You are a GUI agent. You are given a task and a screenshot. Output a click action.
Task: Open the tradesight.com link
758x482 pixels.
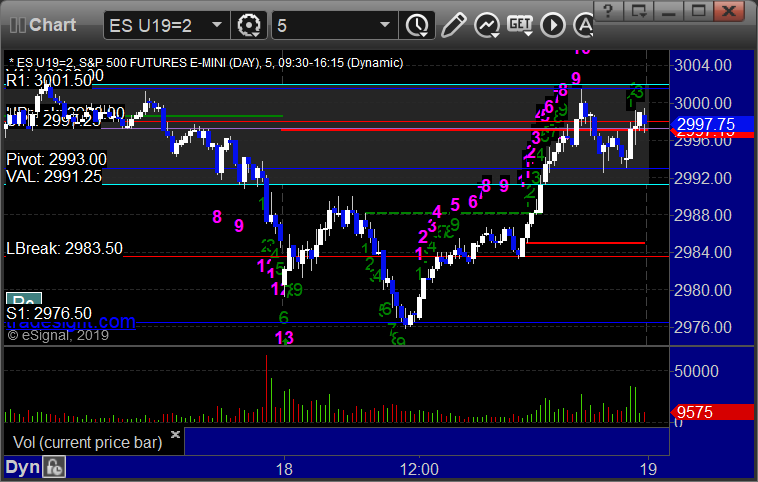[71, 322]
